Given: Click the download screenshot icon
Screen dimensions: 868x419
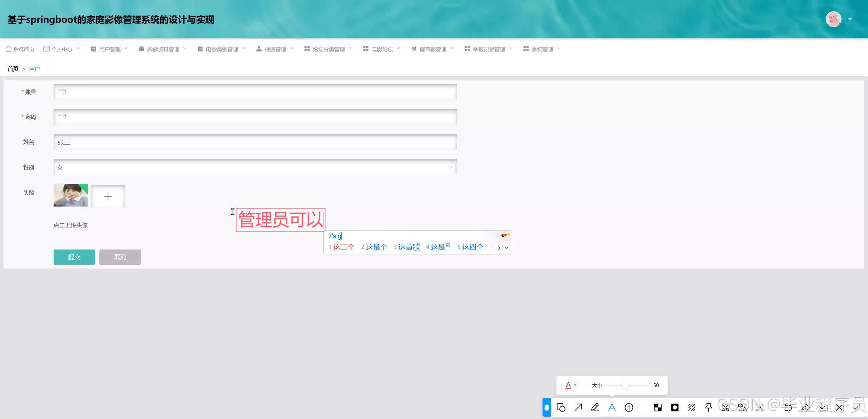Looking at the screenshot, I should point(822,407).
